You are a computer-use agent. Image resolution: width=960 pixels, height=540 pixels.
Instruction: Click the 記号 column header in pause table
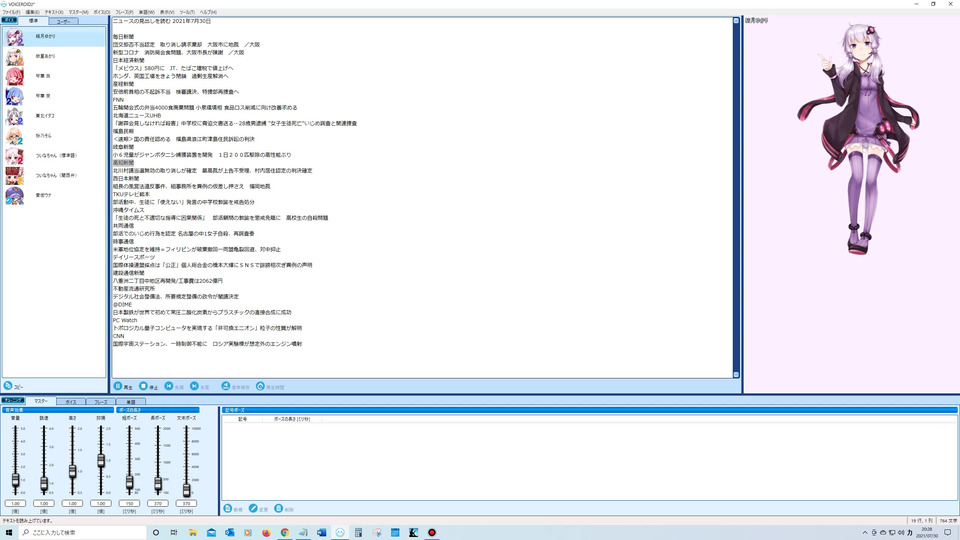tap(242, 419)
